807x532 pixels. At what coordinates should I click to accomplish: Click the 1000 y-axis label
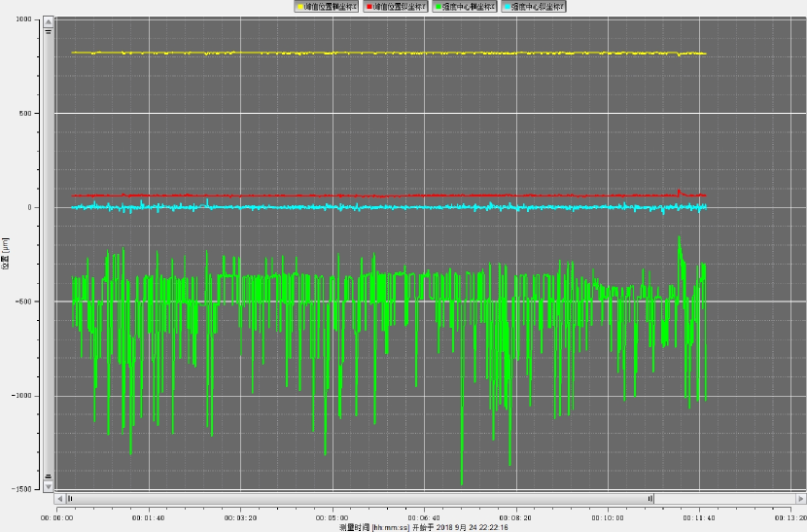(23, 19)
